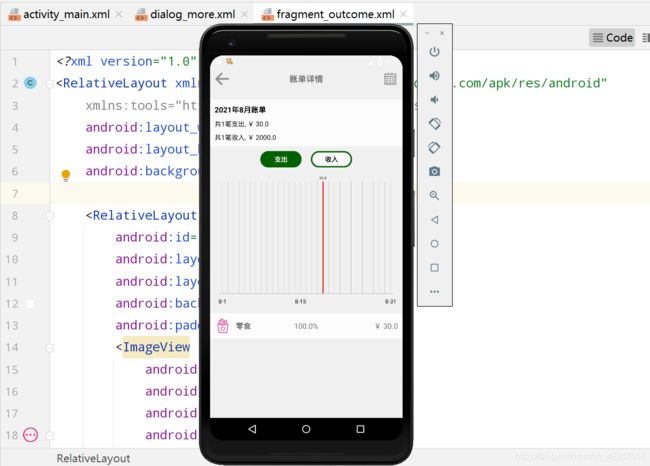
Task: Click the emulator power button icon
Action: pyautogui.click(x=434, y=52)
